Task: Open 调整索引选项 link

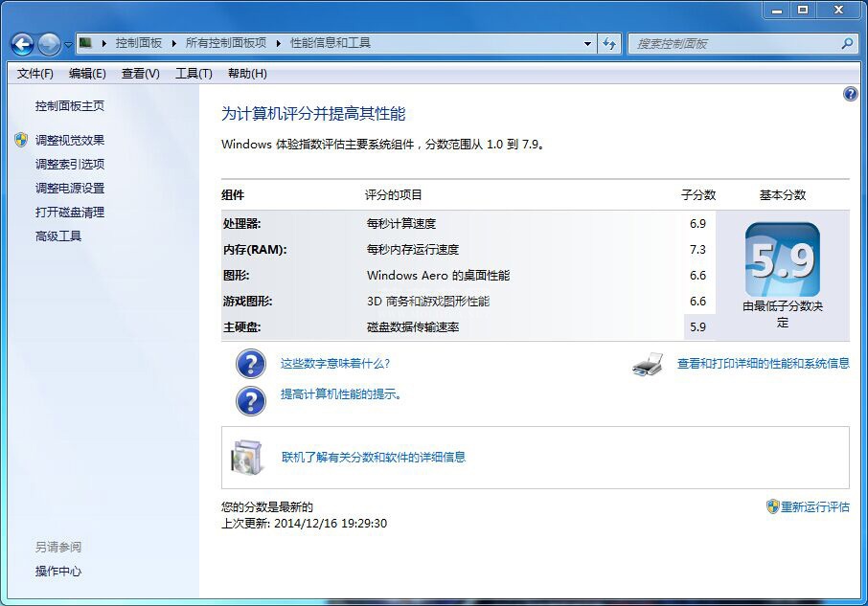Action: pos(70,165)
